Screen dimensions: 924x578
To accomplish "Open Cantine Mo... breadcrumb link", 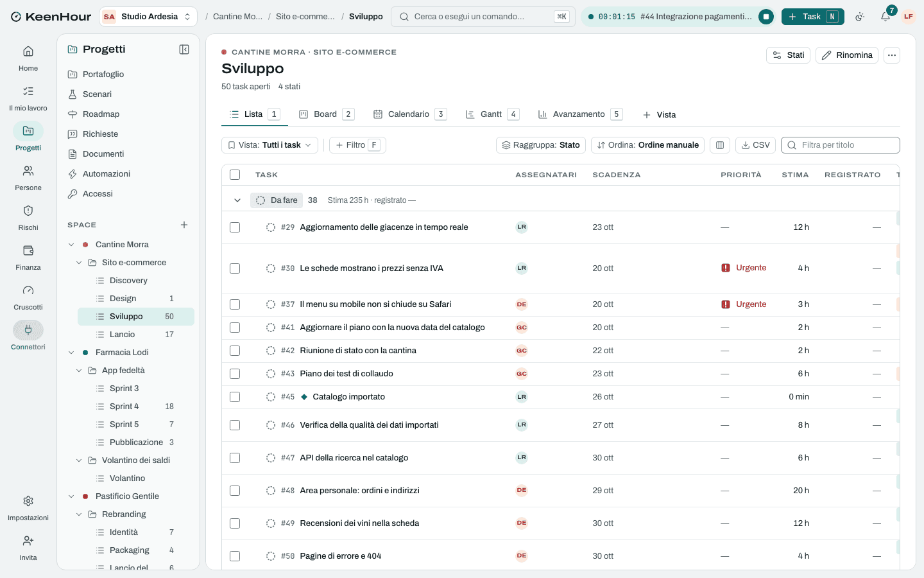I will click(237, 17).
